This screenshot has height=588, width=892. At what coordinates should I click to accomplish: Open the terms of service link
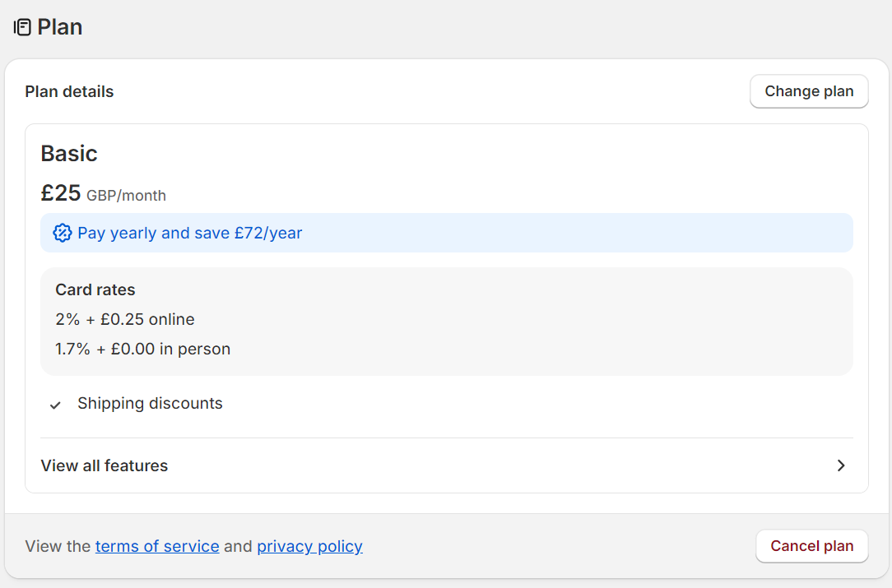tap(157, 546)
